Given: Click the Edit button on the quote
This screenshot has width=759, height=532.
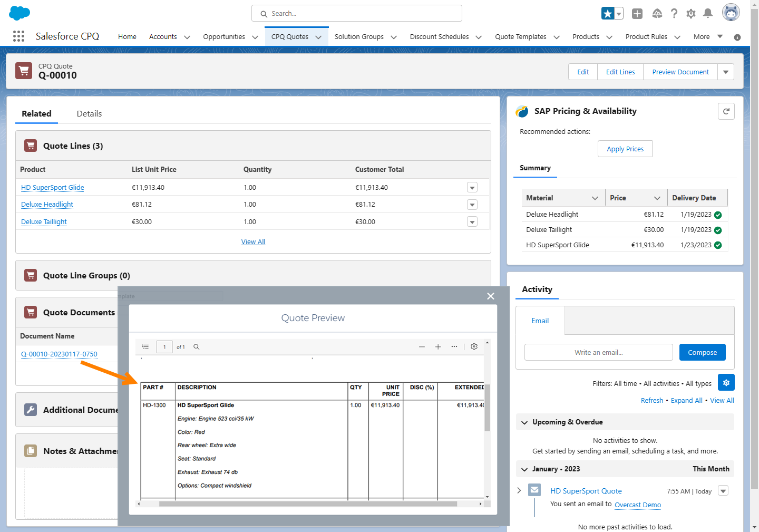Looking at the screenshot, I should pyautogui.click(x=583, y=72).
